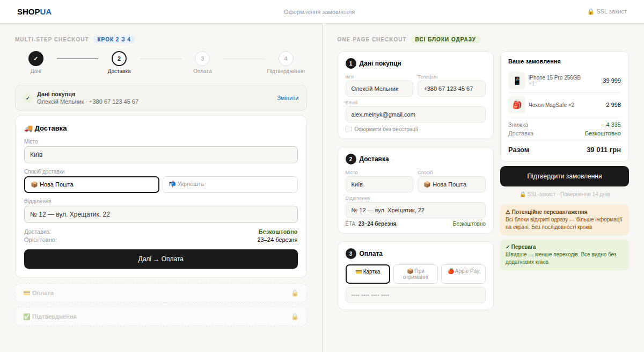644x352 pixels.
Task: Click the SSL захист lock icon in header
Action: click(x=591, y=11)
